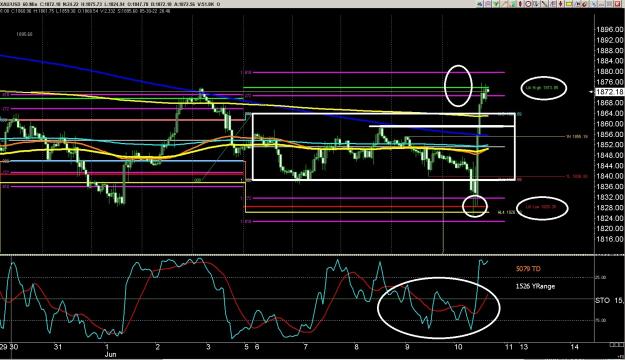This screenshot has height=360, width=625.
Task: Click the 1526 YRange label
Action: point(535,286)
